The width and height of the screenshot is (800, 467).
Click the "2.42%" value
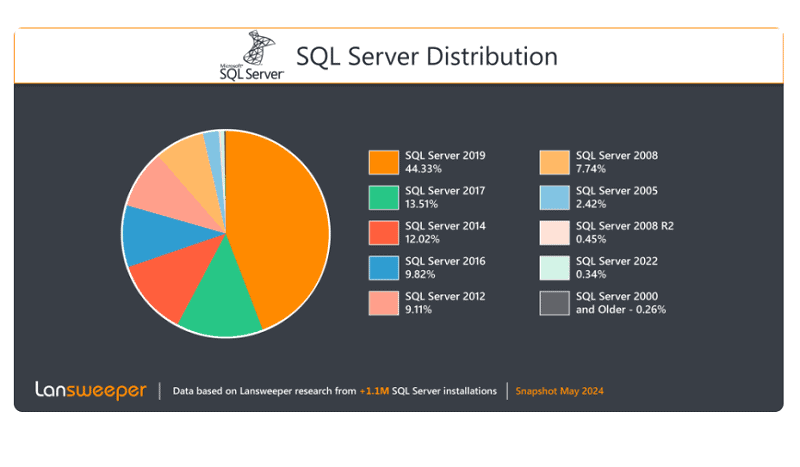pos(591,204)
